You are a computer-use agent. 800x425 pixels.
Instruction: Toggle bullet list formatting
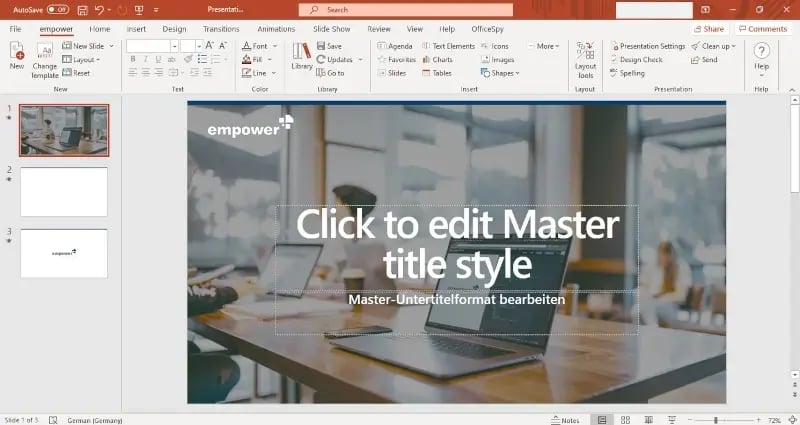[x=203, y=59]
